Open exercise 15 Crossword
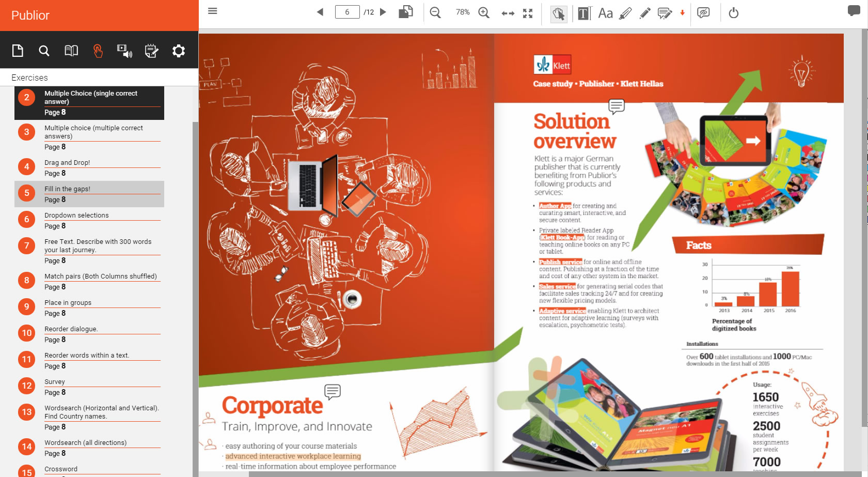 point(89,470)
